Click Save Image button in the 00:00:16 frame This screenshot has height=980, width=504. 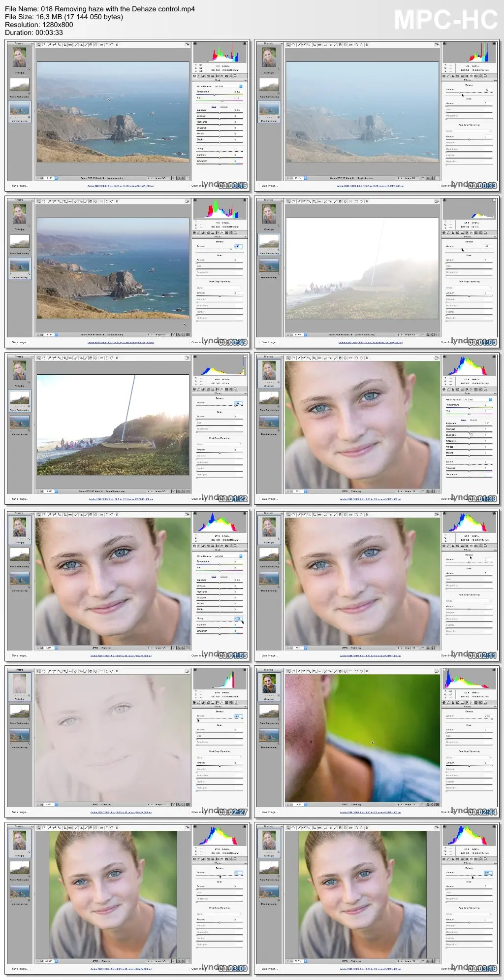[20, 186]
